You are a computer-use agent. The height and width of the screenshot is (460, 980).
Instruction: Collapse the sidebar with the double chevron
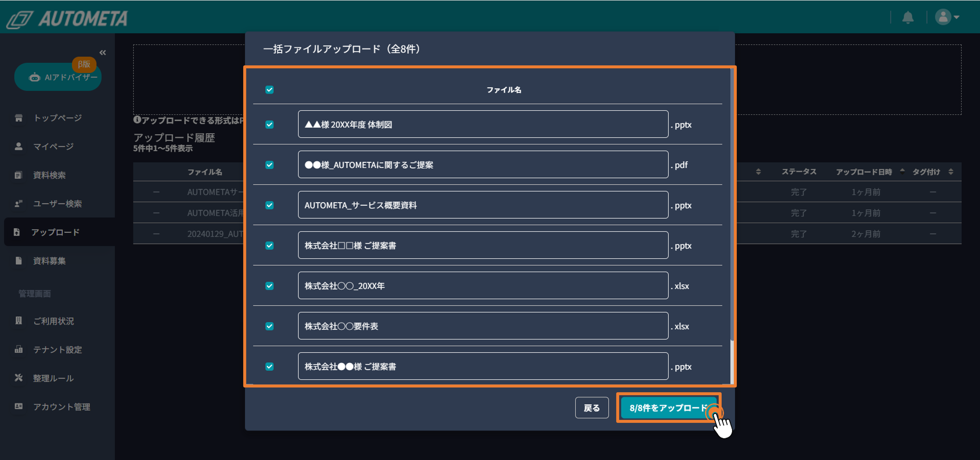click(103, 53)
